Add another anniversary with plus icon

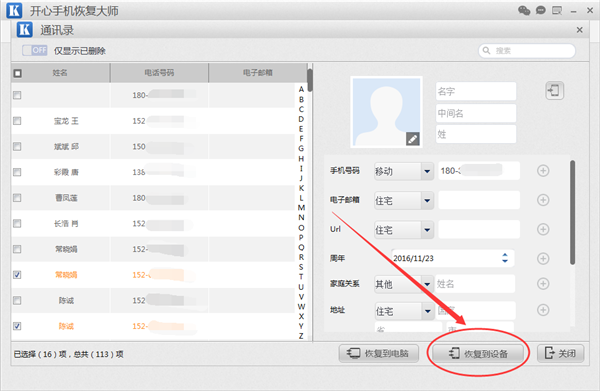coord(543,259)
